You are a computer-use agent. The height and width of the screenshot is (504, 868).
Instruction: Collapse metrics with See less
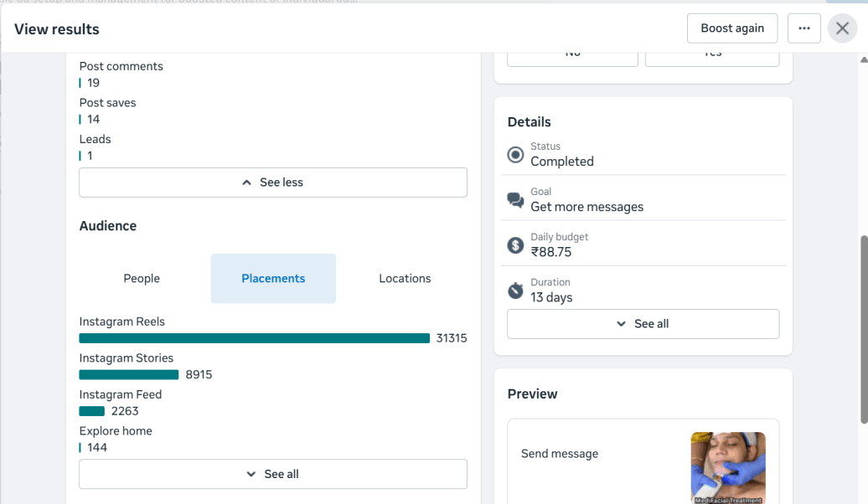pyautogui.click(x=273, y=183)
